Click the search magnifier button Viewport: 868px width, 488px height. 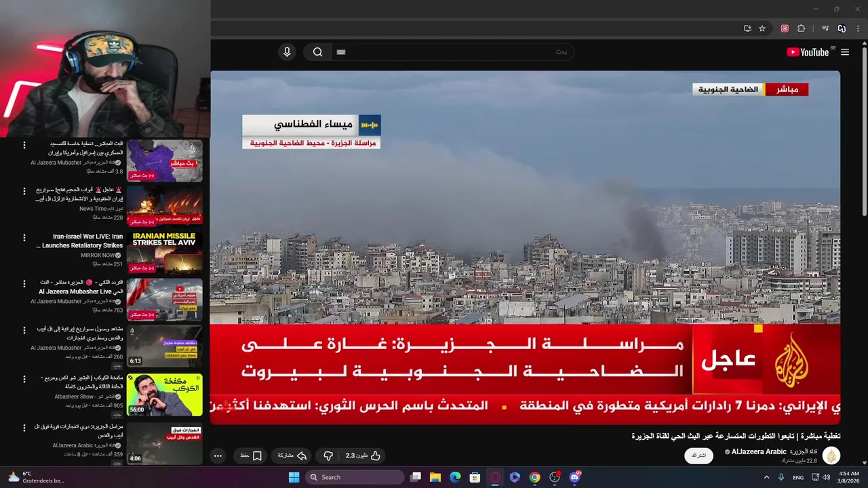[317, 52]
